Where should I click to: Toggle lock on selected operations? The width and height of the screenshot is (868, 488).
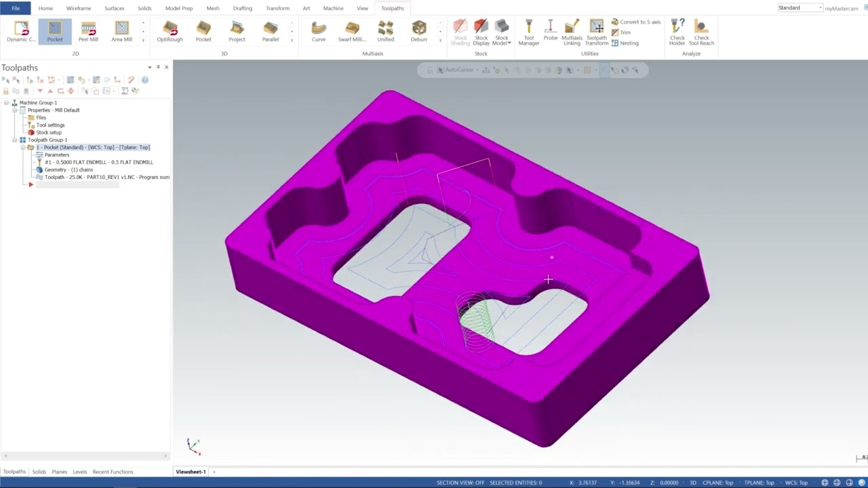tap(6, 91)
